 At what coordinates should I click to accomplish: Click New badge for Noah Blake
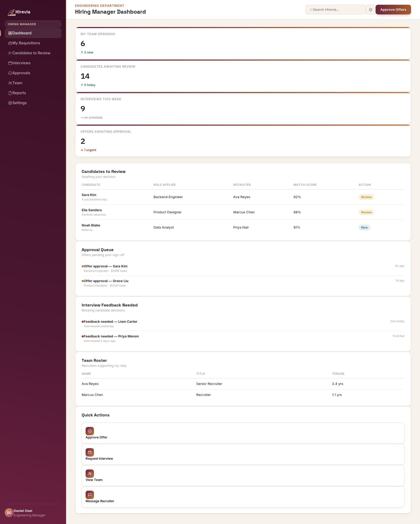364,227
